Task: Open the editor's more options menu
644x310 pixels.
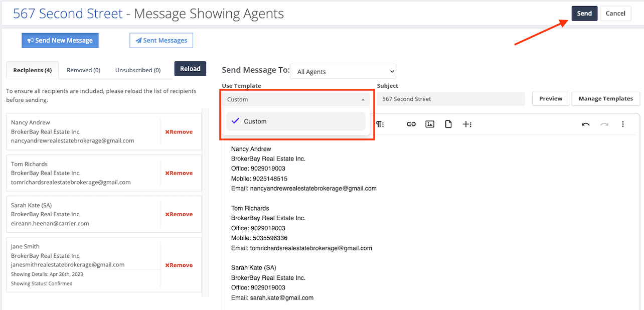Action: point(623,124)
